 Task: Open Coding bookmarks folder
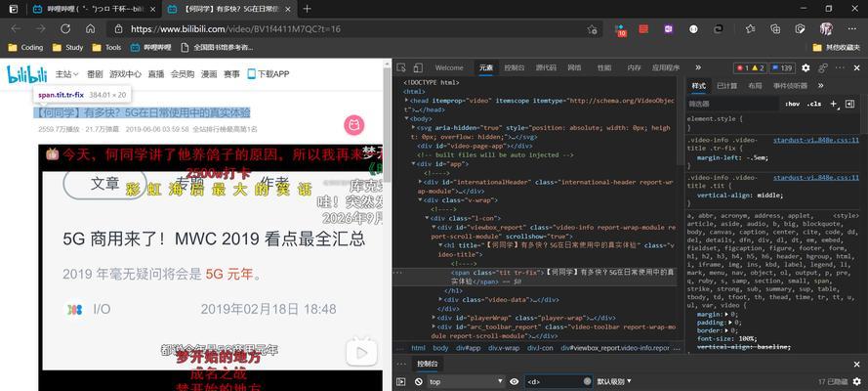25,48
